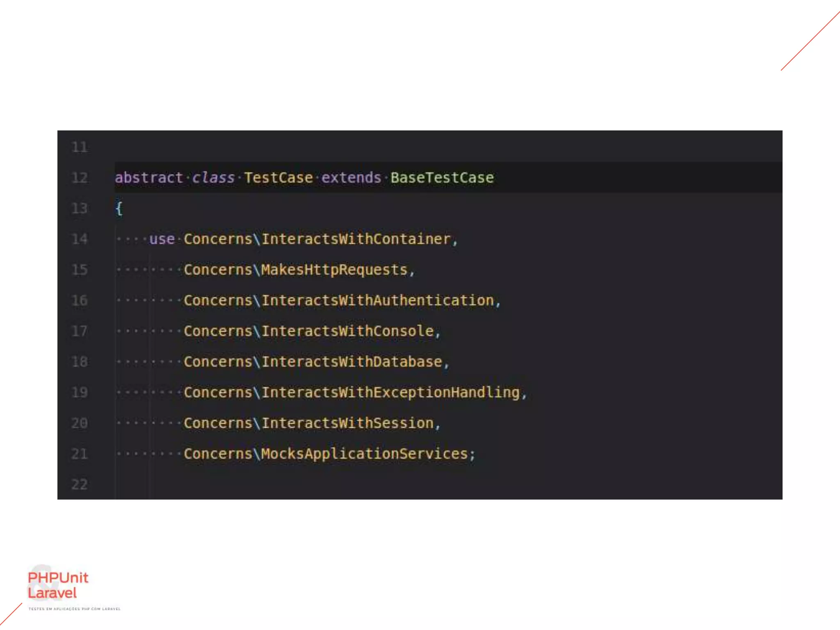
Task: Click InteractsWithSession trait name
Action: pos(347,423)
